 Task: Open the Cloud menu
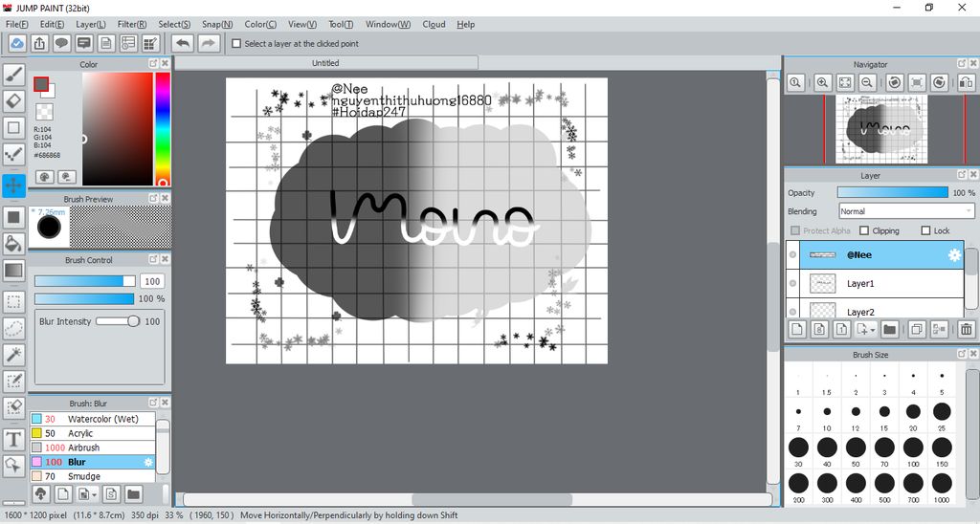pyautogui.click(x=434, y=24)
